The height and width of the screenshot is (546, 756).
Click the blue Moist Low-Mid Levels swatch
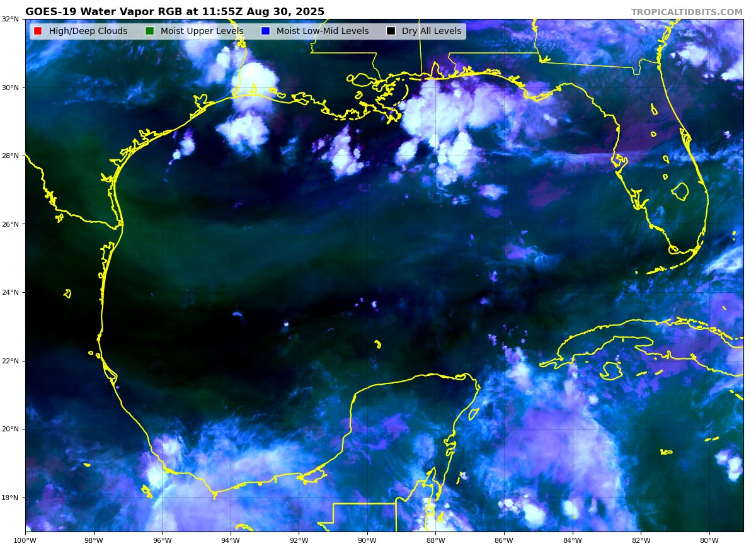click(x=265, y=31)
